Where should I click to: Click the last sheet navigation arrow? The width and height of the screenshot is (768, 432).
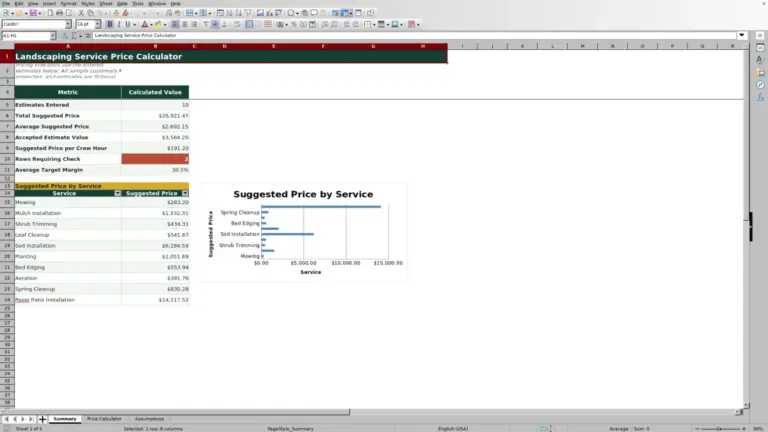[x=31, y=419]
